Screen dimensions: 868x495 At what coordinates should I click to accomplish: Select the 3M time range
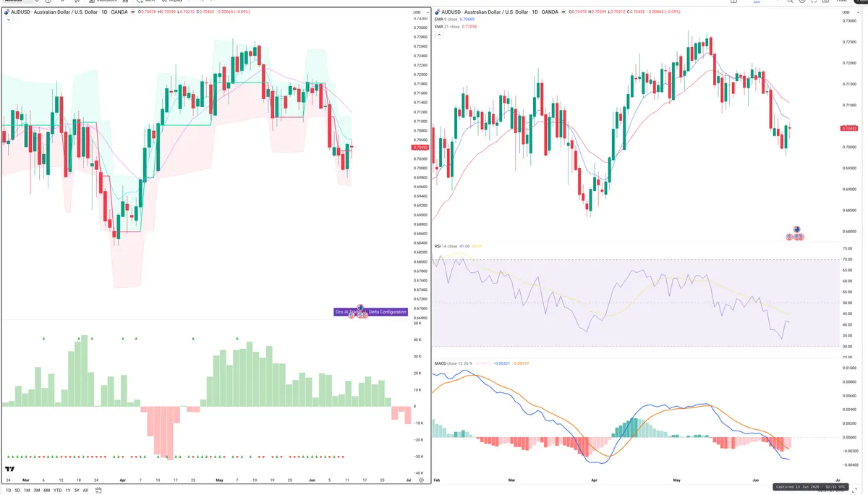pos(37,490)
